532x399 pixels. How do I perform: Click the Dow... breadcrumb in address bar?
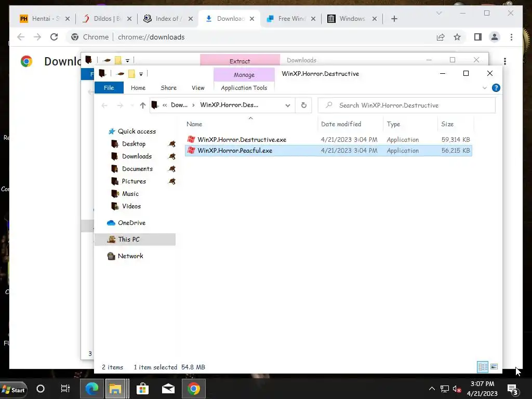coord(179,105)
